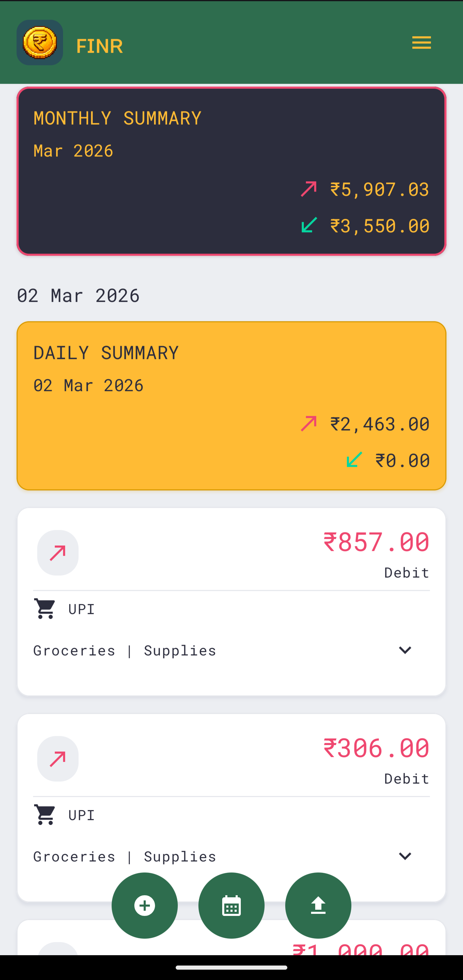Tap the ₹306.00 debit amount

[376, 748]
